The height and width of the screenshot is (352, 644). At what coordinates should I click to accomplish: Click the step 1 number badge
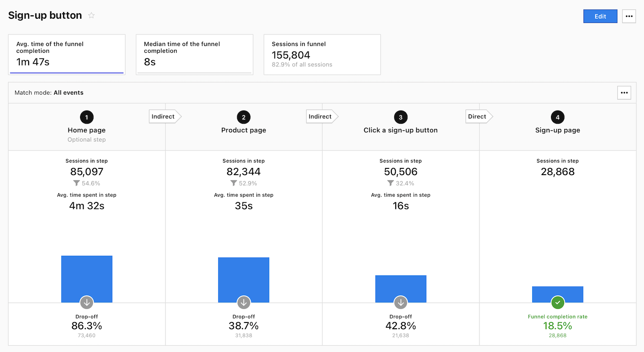coord(87,117)
